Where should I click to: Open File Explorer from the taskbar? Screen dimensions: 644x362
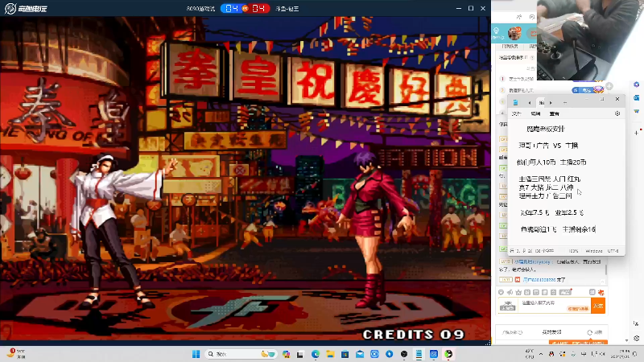pyautogui.click(x=330, y=354)
